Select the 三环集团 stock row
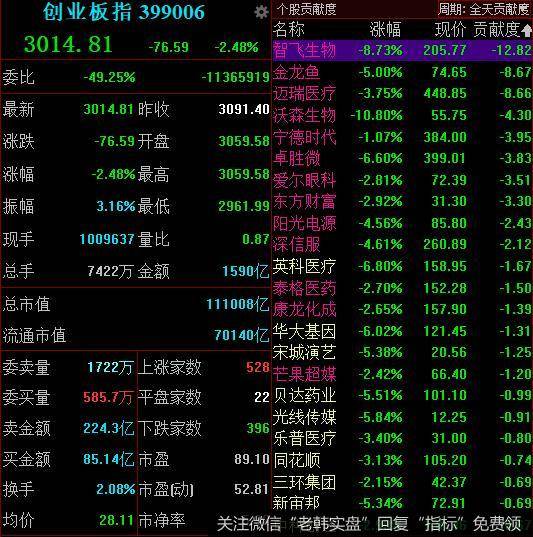Screen dimensions: 533x537 pos(402,482)
